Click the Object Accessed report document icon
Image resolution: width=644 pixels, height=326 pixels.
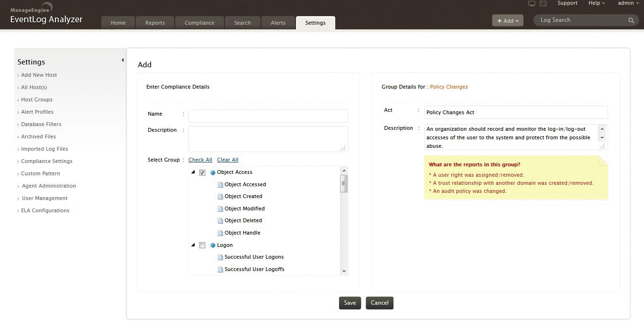(x=220, y=185)
